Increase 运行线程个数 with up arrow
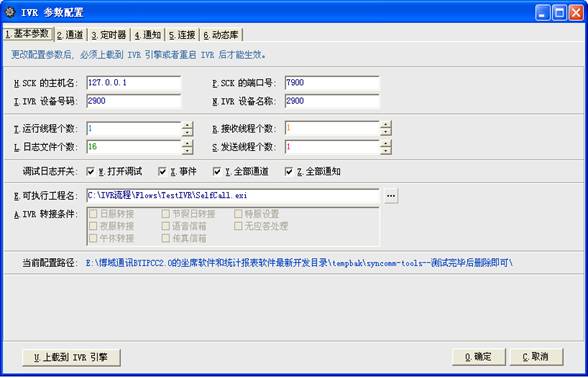The height and width of the screenshot is (378, 588). pyautogui.click(x=188, y=125)
